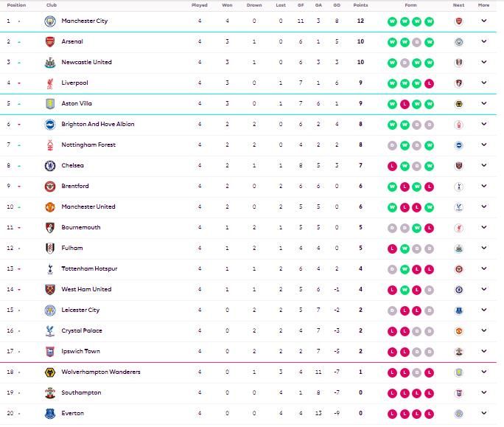Open the Newcastle United team link
504x427 pixels.
(x=86, y=62)
